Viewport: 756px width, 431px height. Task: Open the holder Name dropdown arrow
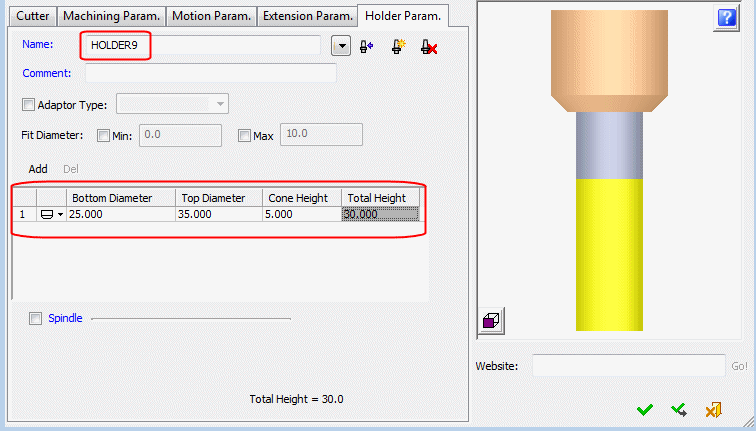tap(342, 46)
